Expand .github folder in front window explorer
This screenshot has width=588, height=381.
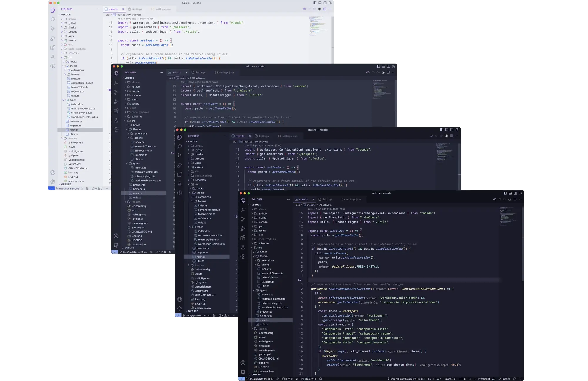click(270, 213)
